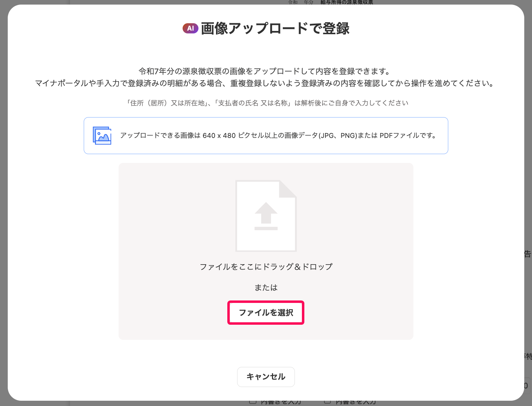Click the AI badge beside the dialog title
The height and width of the screenshot is (406, 532).
[190, 28]
